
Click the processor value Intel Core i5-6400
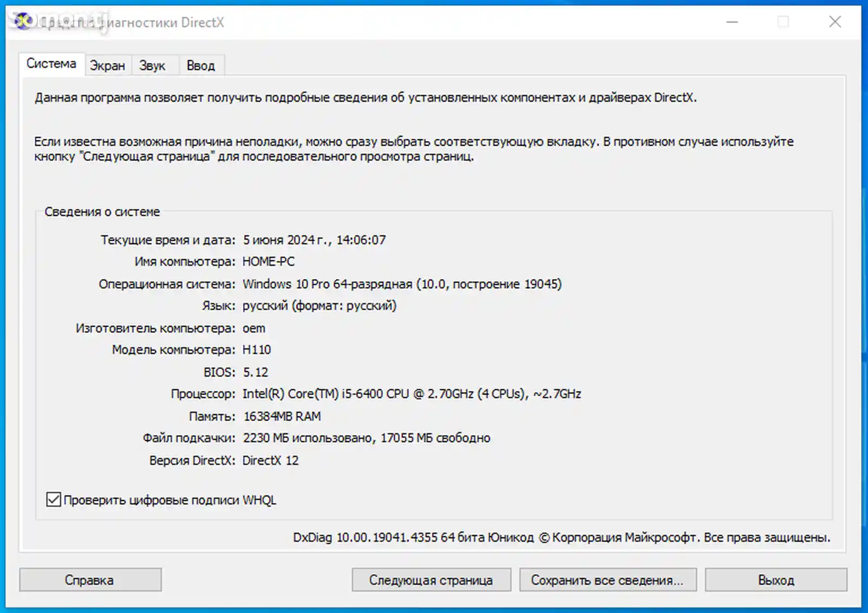(412, 394)
